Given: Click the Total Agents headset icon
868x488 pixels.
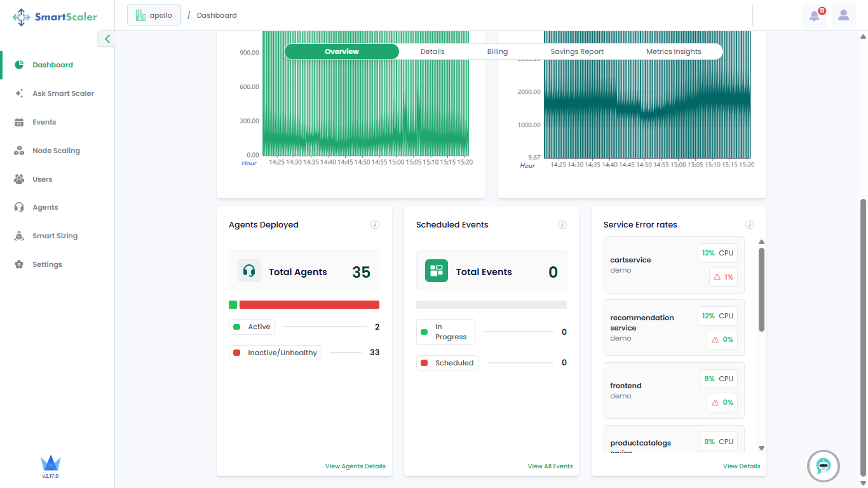Looking at the screenshot, I should 249,271.
